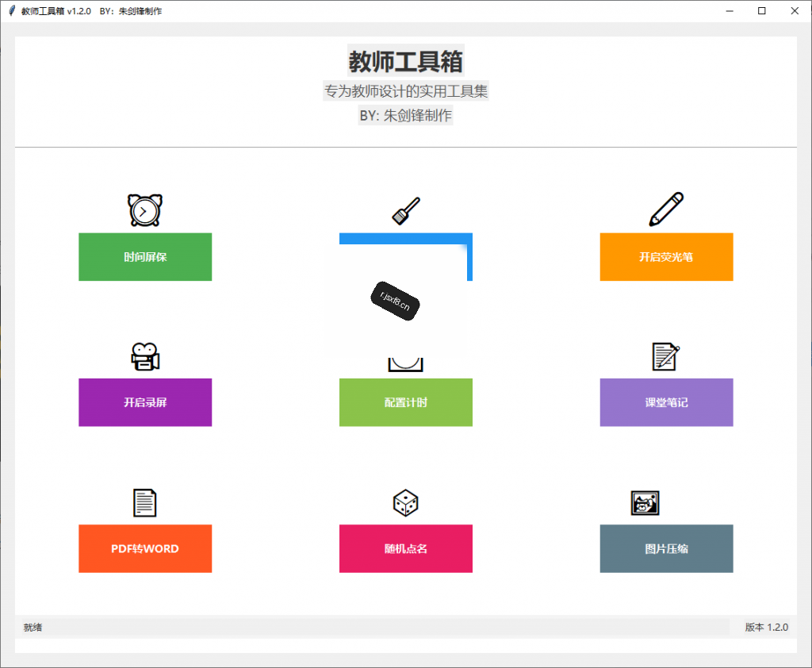Image resolution: width=812 pixels, height=668 pixels.
Task: Click the 教师工具箱 heading title
Action: pos(405,61)
